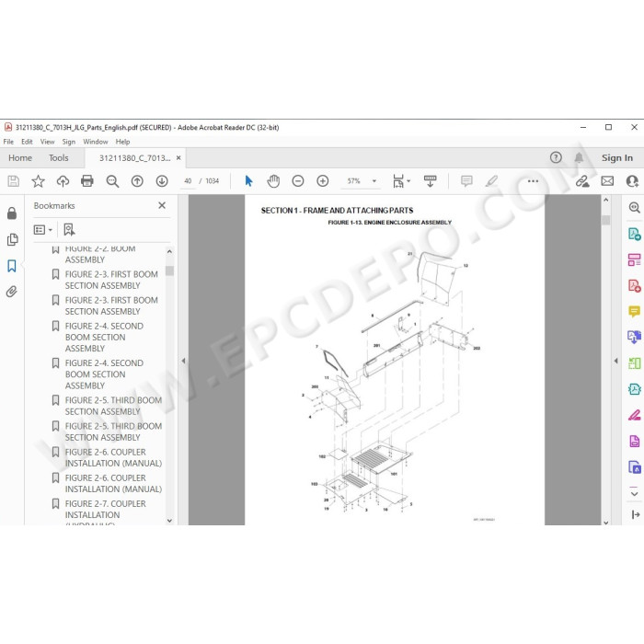Screen dimensions: 644x644
Task: Open the Edit menu
Action: (27, 142)
